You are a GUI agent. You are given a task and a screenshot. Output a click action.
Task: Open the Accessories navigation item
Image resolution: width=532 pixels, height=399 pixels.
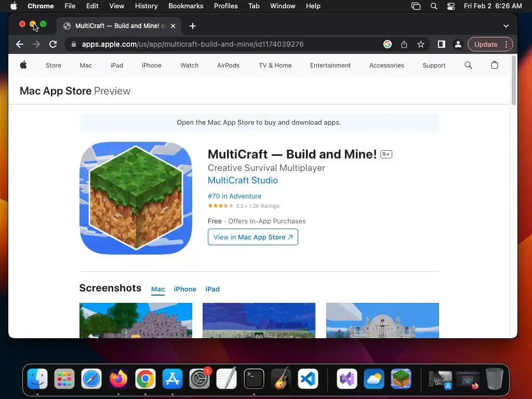coord(387,65)
